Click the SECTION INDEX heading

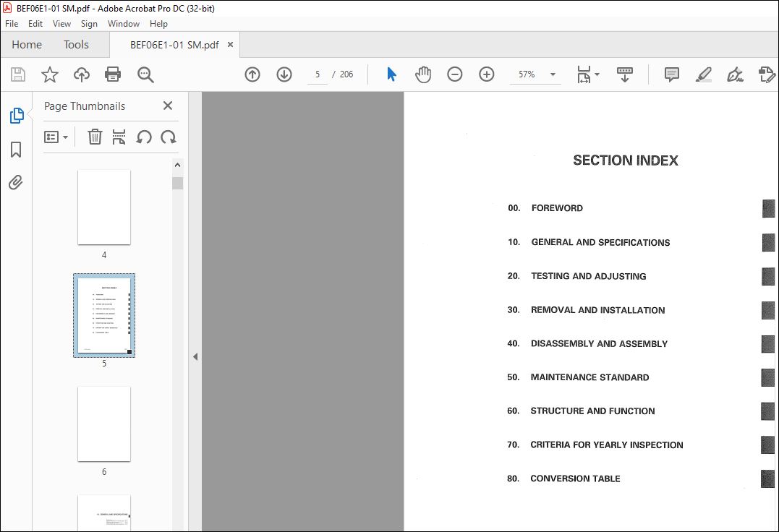626,160
